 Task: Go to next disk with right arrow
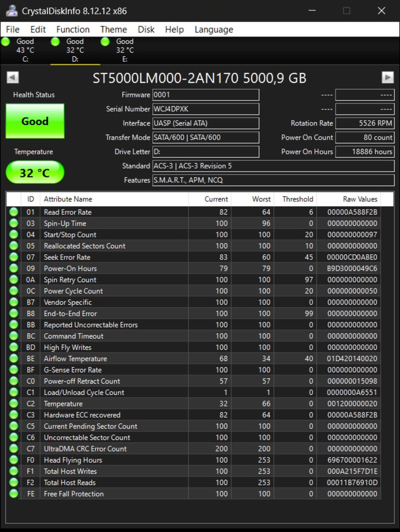coord(387,77)
